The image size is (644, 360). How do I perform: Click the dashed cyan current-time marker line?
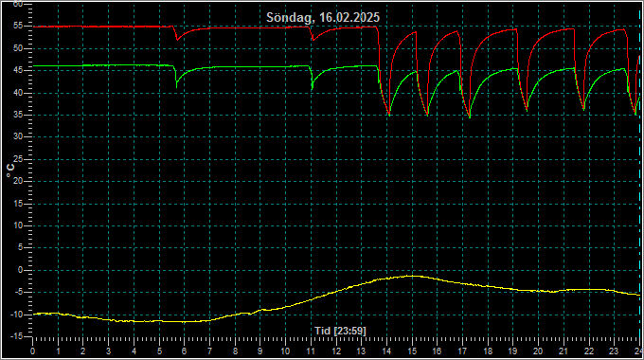tap(640, 172)
